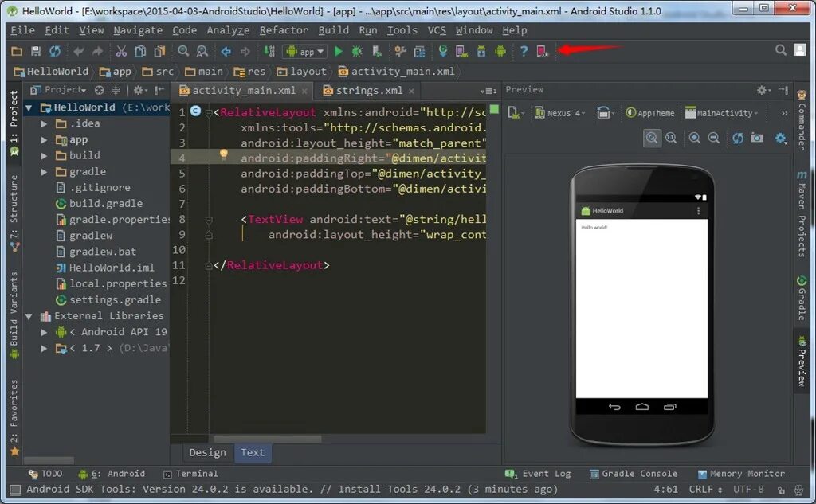Open the Event Log panel
This screenshot has height=504, width=816.
[x=538, y=474]
